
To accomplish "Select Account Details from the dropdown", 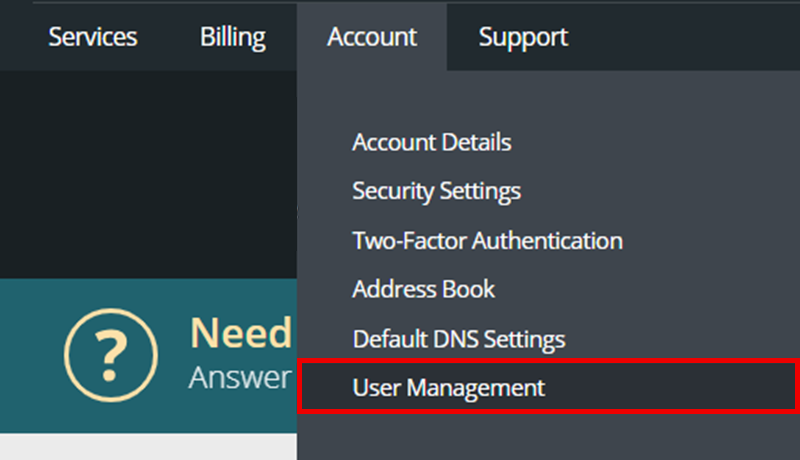I will pos(431,142).
